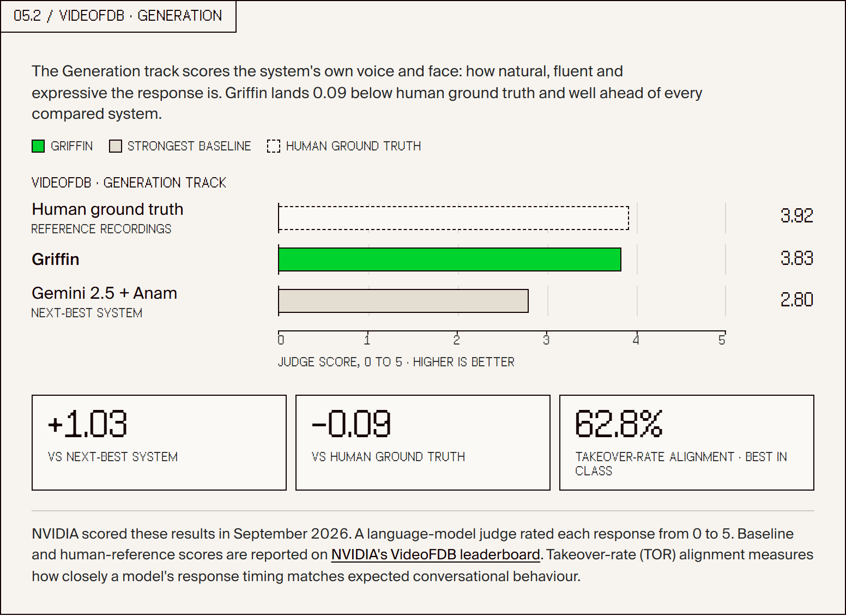Click the 3.83 Griffin score value

(797, 258)
